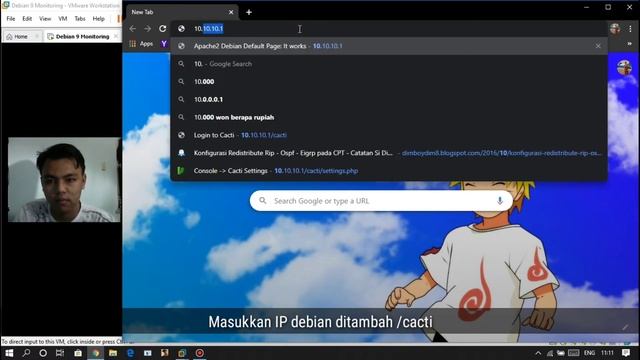The width and height of the screenshot is (640, 360).
Task: Click the touch keyboard tray icon
Action: click(573, 353)
